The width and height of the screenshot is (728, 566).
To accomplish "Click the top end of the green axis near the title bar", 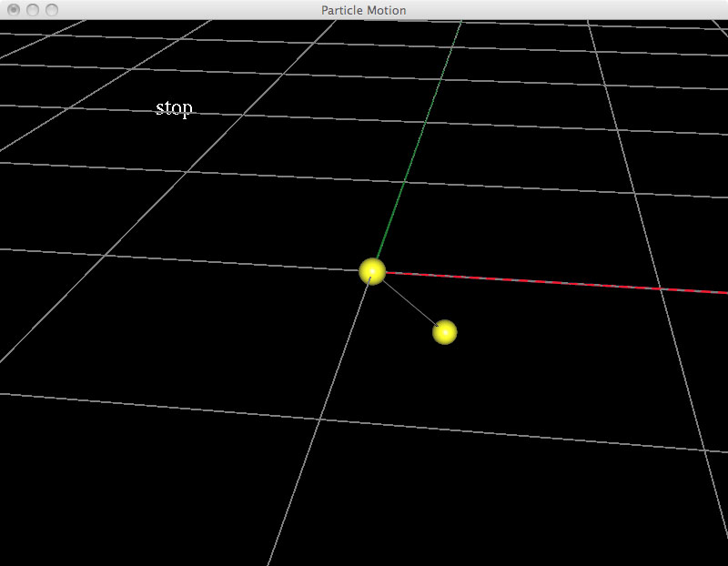I will [x=460, y=24].
